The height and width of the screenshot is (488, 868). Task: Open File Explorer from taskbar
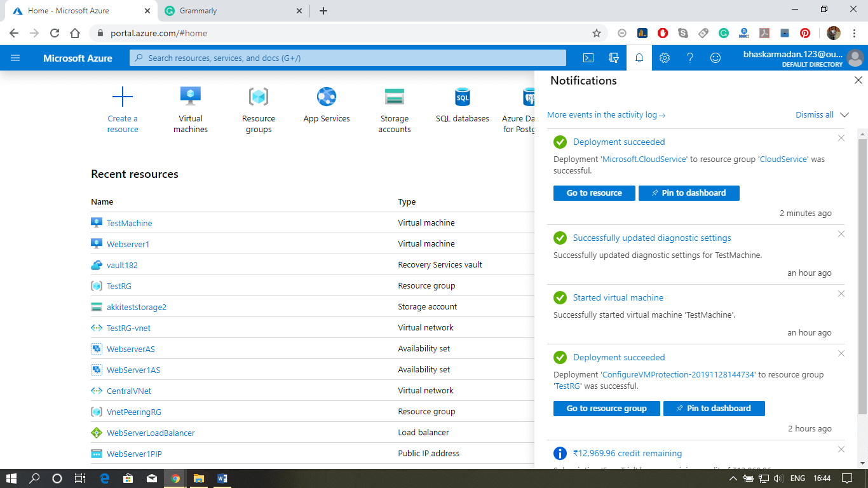pos(198,478)
